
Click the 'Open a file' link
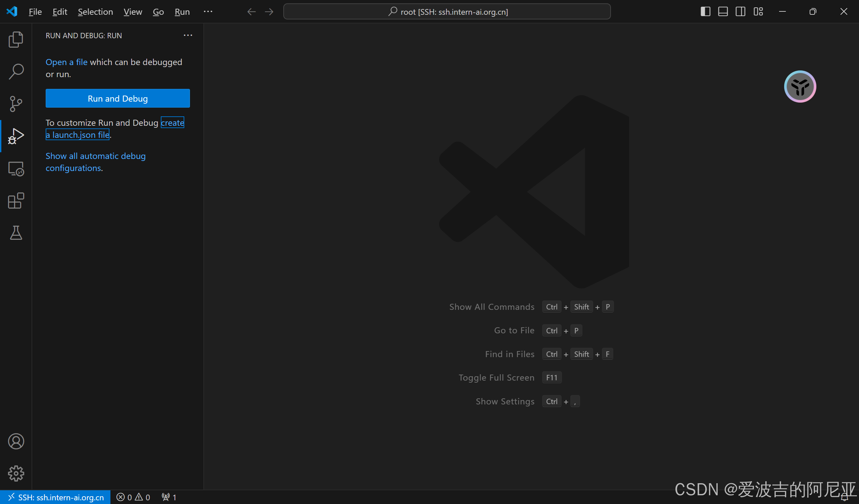[x=66, y=62]
